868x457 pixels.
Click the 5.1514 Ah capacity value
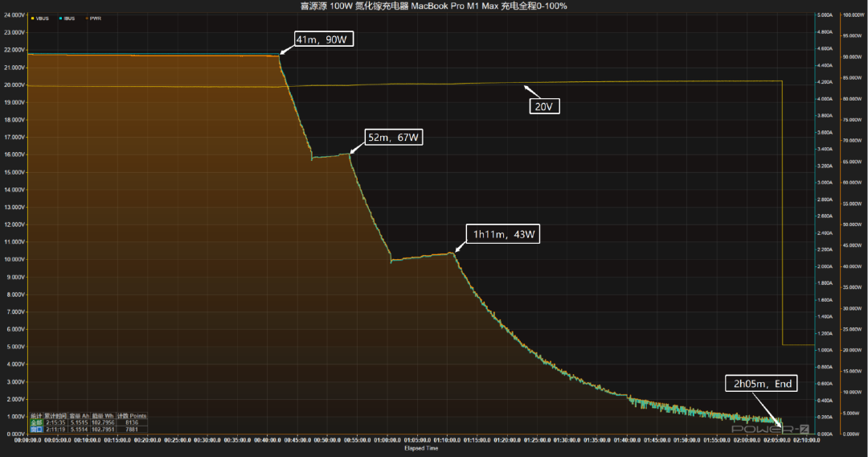[79, 430]
